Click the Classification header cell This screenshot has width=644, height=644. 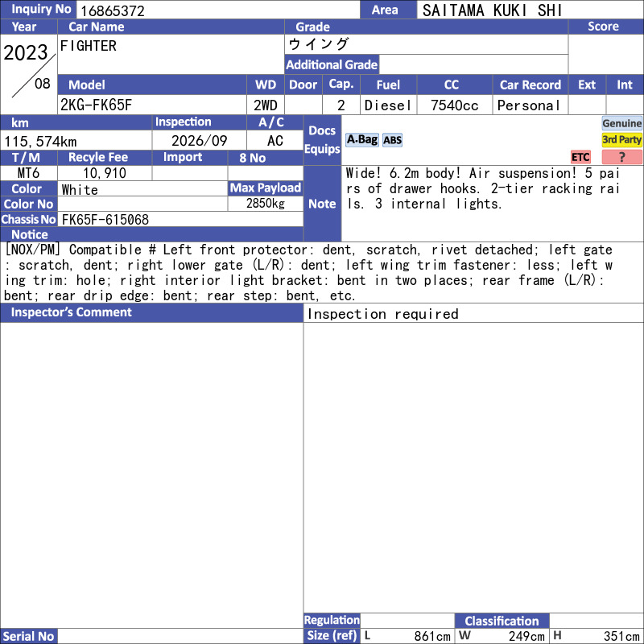tap(502, 621)
